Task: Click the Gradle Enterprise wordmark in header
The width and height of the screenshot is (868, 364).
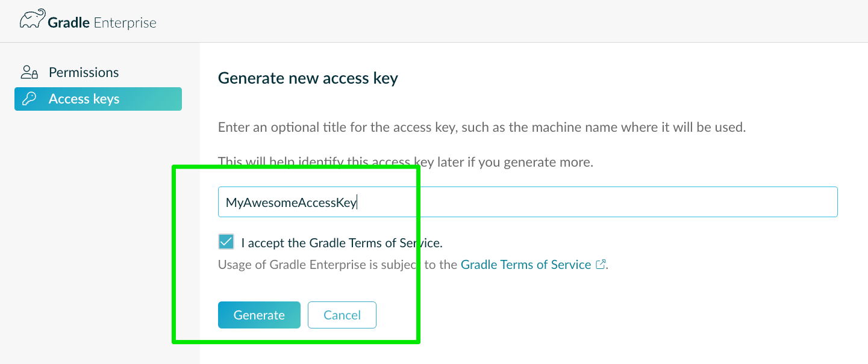Action: tap(102, 23)
